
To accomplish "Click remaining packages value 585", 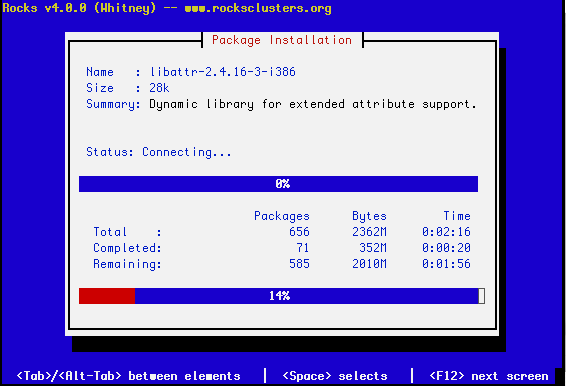I will (299, 264).
